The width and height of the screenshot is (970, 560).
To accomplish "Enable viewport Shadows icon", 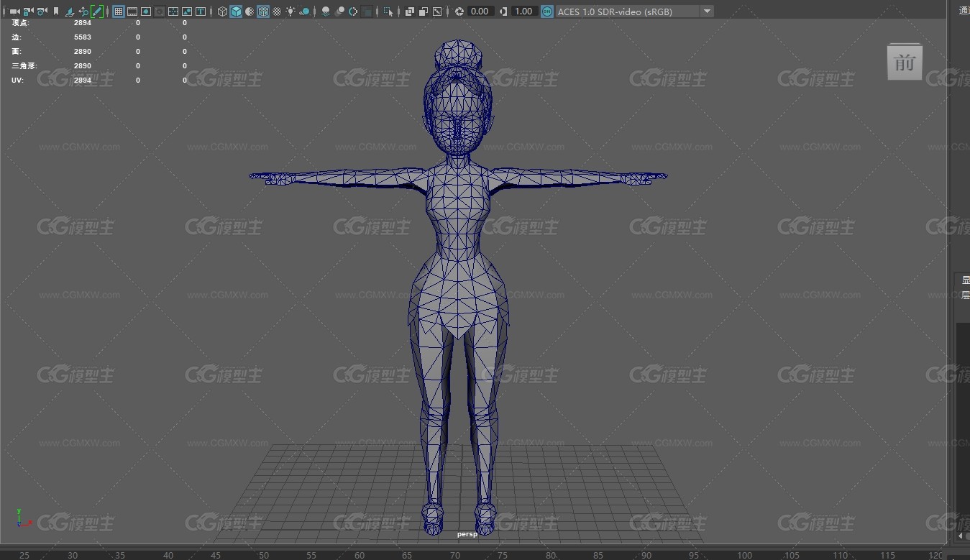I will 305,12.
